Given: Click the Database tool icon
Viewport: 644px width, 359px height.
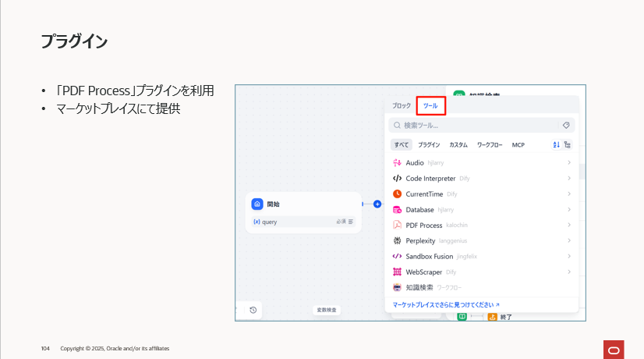Looking at the screenshot, I should pyautogui.click(x=397, y=210).
